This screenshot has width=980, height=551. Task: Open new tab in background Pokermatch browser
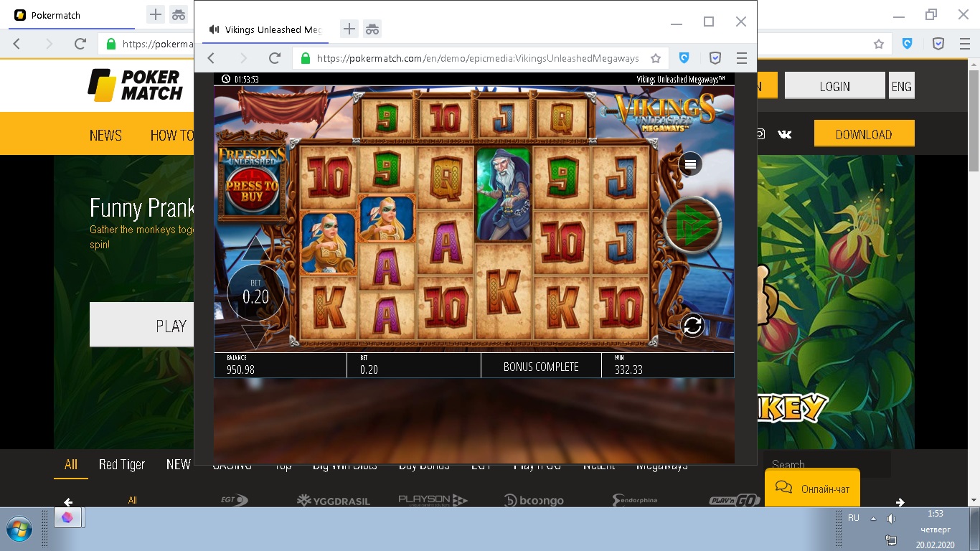[155, 14]
